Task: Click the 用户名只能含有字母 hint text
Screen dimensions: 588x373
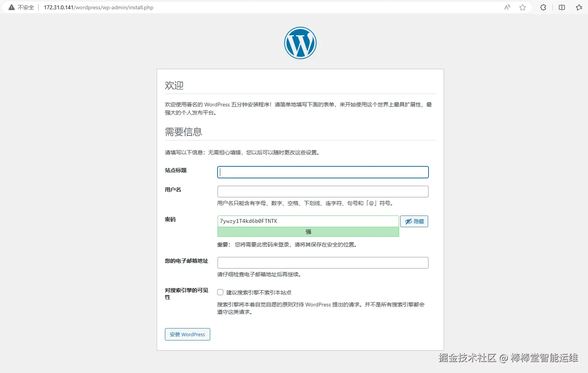Action: [x=306, y=203]
